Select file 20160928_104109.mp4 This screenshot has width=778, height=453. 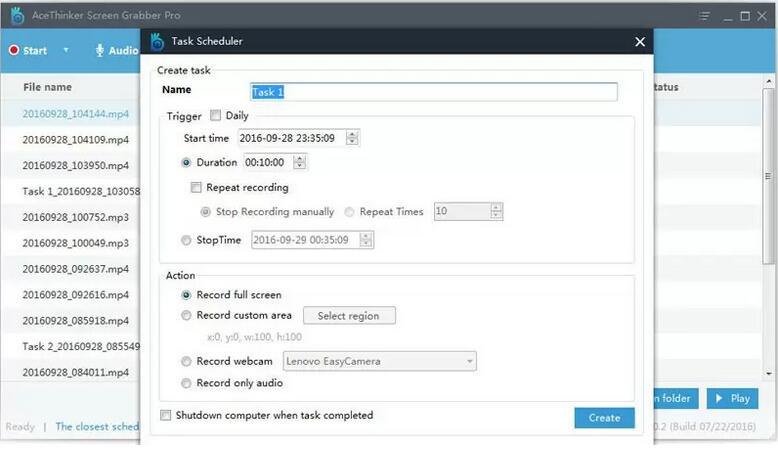pos(75,140)
